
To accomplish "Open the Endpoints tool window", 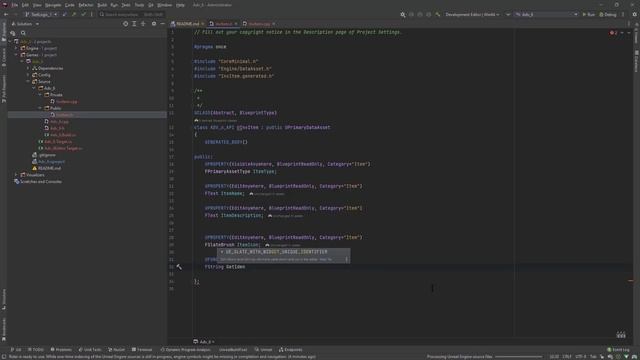I will pos(291,350).
